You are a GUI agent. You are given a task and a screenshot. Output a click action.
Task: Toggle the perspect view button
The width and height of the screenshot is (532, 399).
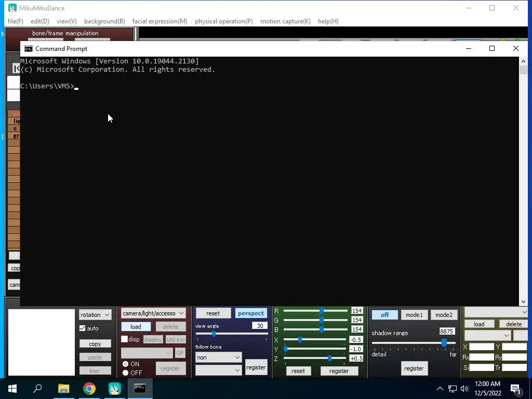[x=251, y=313]
